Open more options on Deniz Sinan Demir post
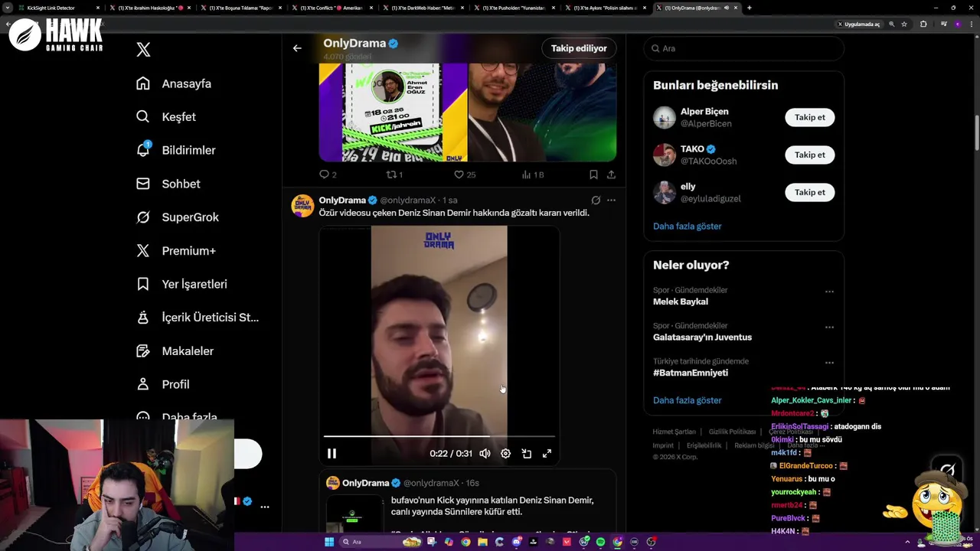Viewport: 980px width, 551px height. 611,201
